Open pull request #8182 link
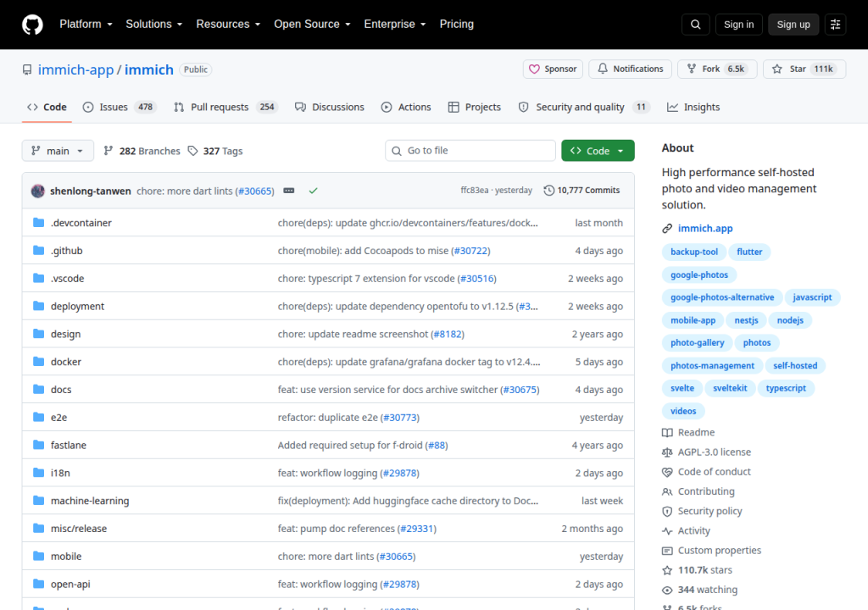Screen dimensions: 868x610 click(x=448, y=335)
